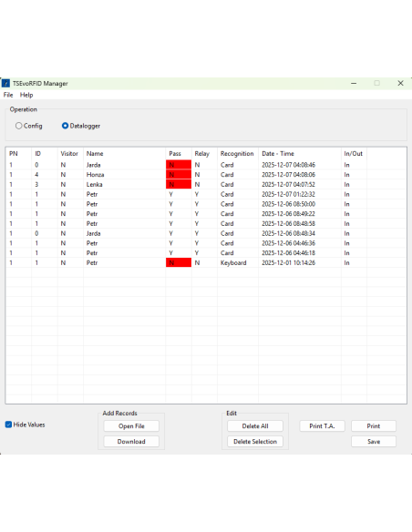Select the red Pass cell for Honza

coord(179,175)
